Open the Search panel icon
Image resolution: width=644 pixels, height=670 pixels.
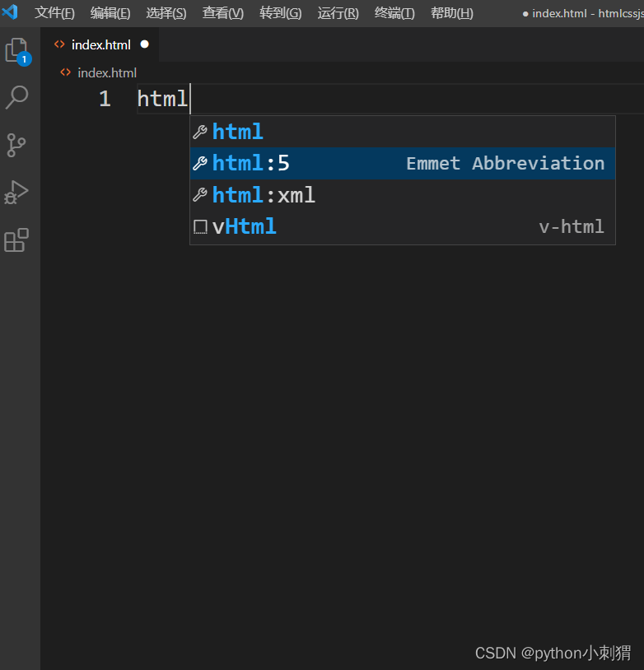(x=16, y=97)
